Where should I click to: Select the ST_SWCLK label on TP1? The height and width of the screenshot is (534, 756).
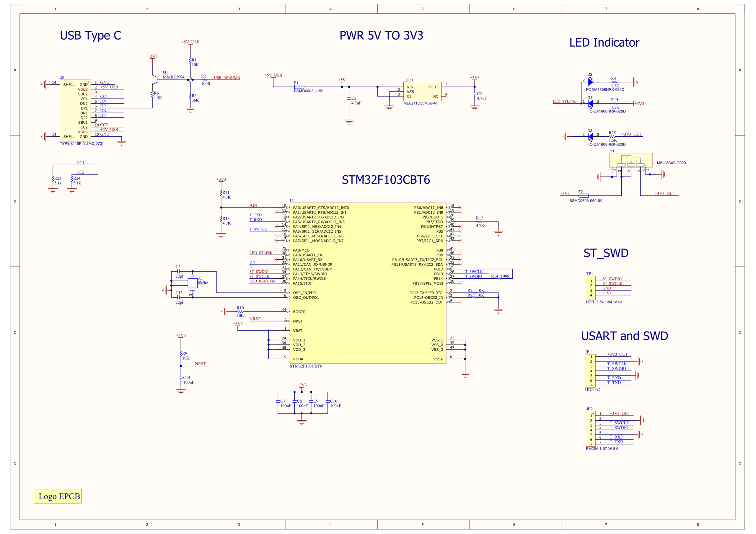click(612, 283)
